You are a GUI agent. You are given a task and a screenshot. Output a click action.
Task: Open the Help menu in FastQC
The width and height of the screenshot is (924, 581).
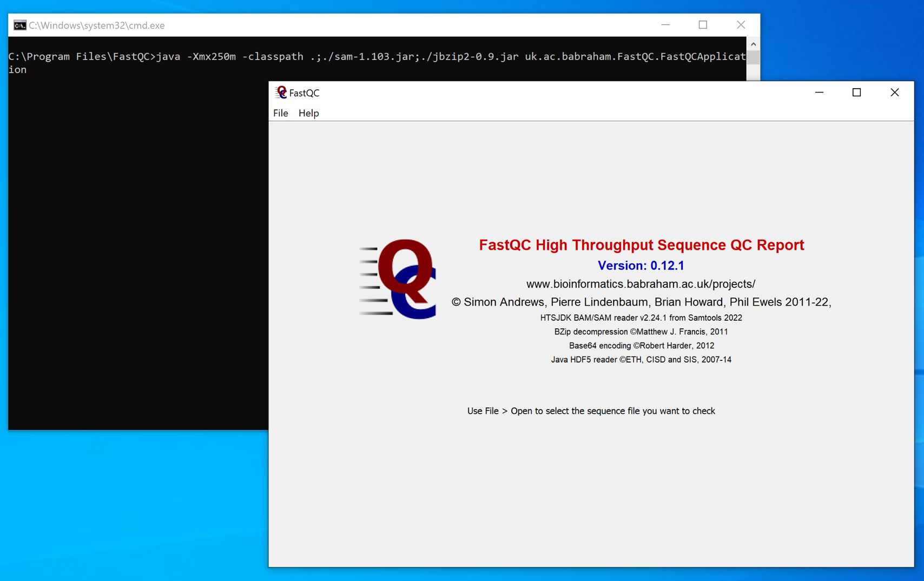(308, 113)
